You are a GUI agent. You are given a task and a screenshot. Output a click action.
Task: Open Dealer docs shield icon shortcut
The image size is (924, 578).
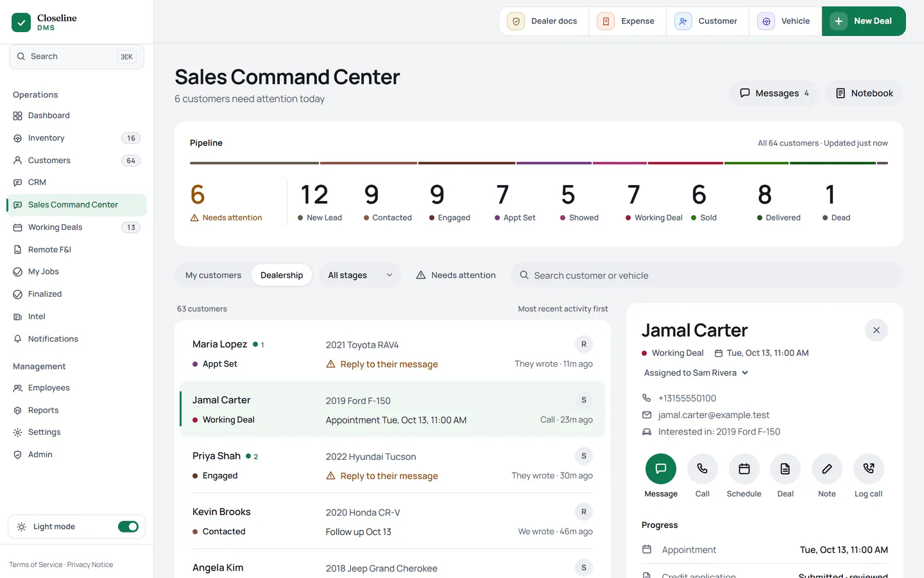(543, 21)
